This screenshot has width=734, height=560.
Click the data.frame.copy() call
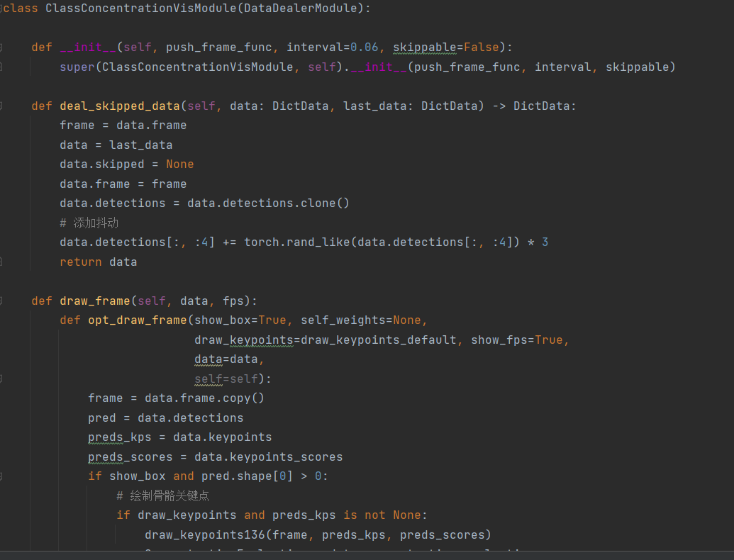coord(204,398)
